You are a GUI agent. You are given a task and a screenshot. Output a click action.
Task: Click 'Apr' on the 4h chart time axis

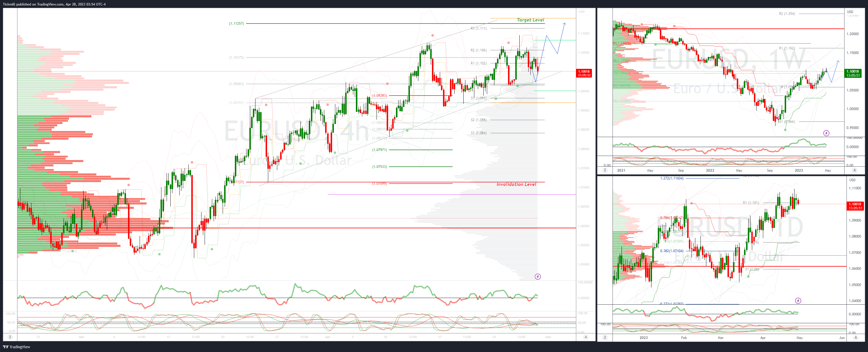[327, 337]
